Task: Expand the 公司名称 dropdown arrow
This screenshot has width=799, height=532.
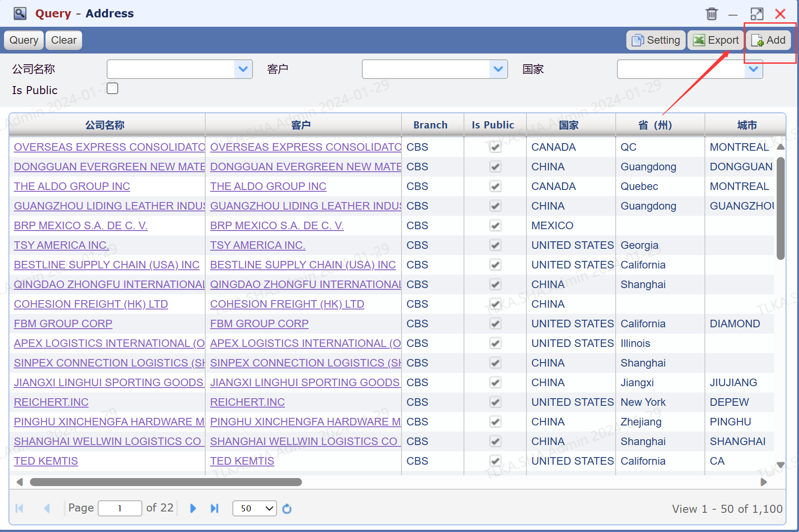Action: pos(243,69)
